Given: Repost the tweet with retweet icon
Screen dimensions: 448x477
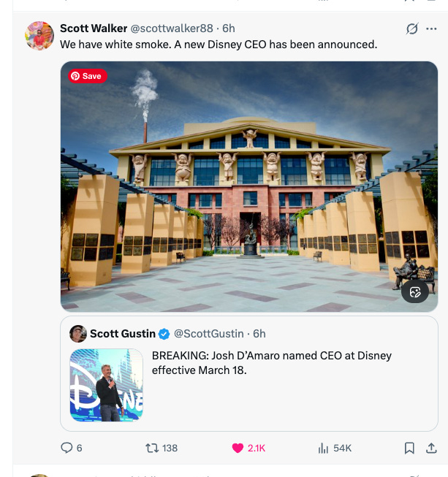Looking at the screenshot, I should coord(151,448).
